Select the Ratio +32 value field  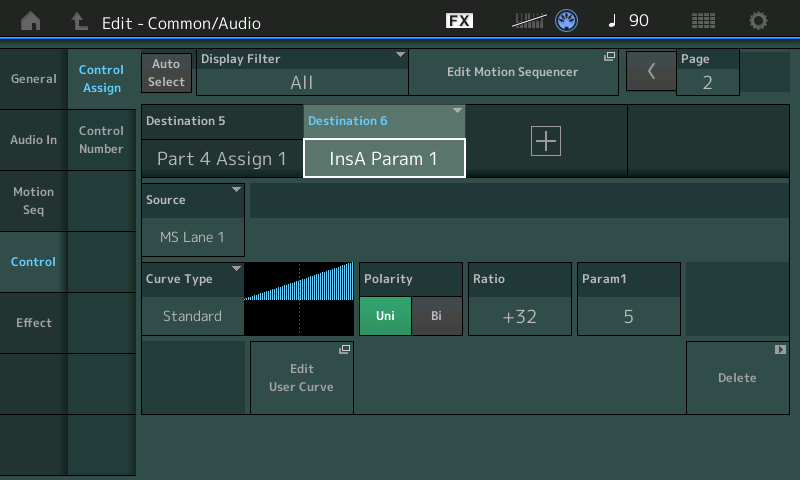[x=519, y=299]
